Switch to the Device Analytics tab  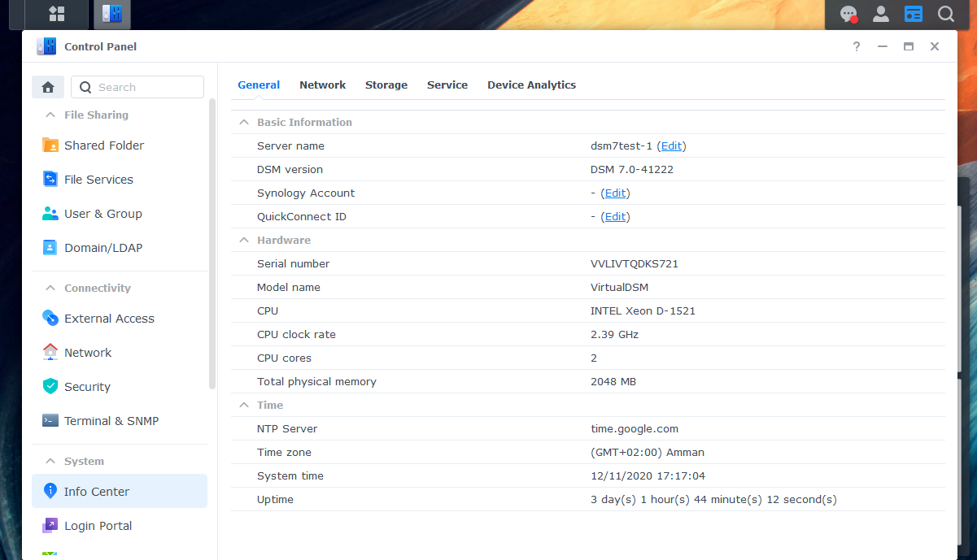pos(531,85)
